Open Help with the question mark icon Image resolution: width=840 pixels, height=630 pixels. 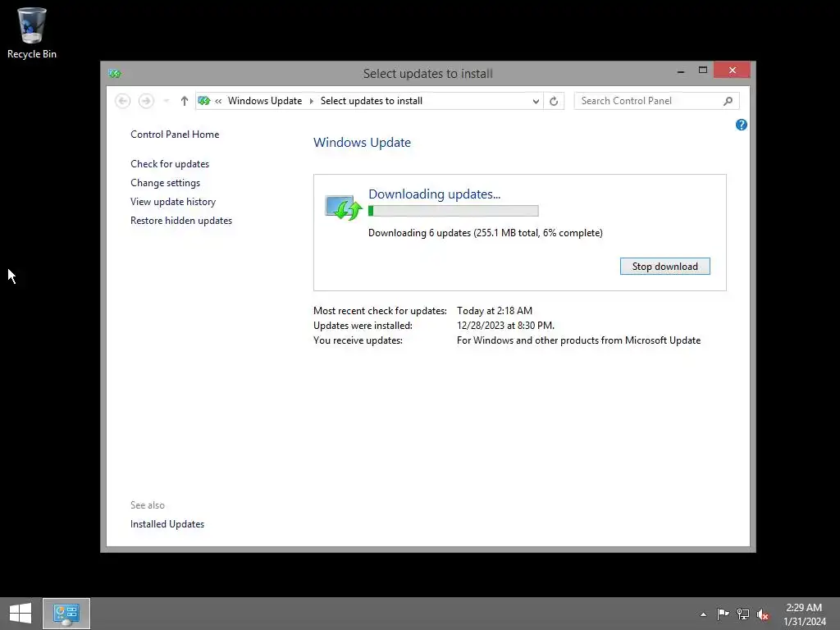(x=742, y=125)
